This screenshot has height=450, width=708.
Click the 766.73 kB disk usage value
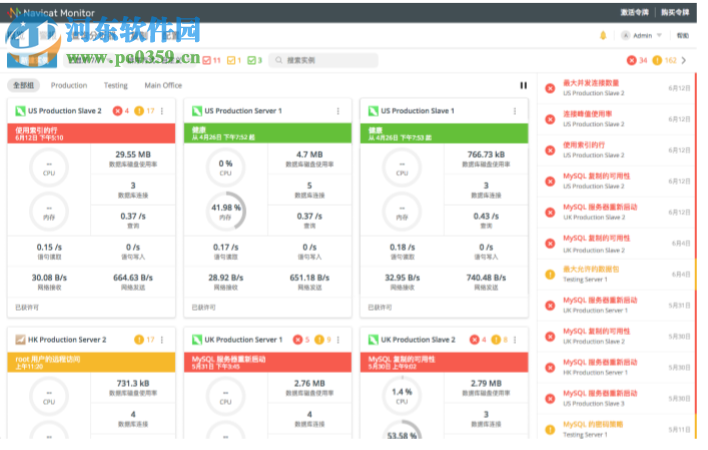(486, 154)
